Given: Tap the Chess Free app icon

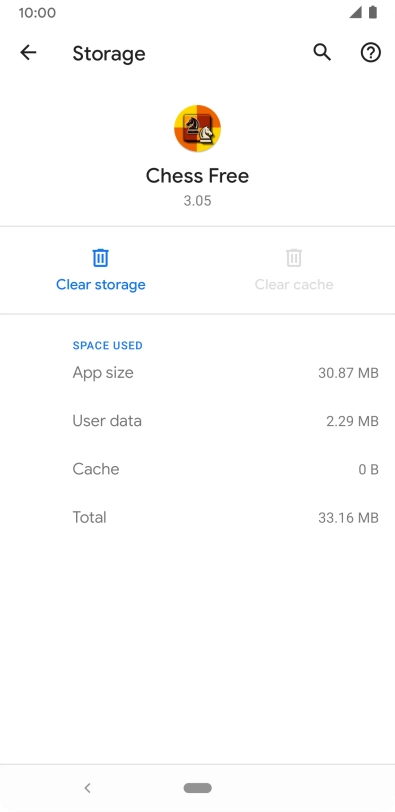Looking at the screenshot, I should tap(197, 128).
